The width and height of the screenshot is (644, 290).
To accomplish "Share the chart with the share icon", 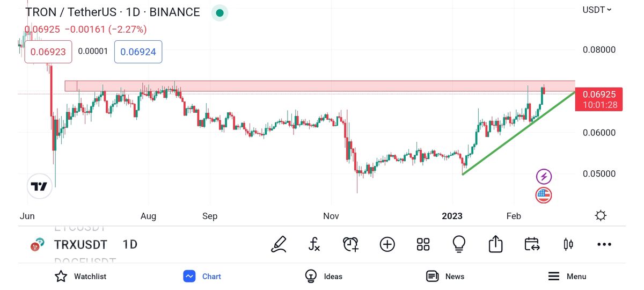I will 495,244.
